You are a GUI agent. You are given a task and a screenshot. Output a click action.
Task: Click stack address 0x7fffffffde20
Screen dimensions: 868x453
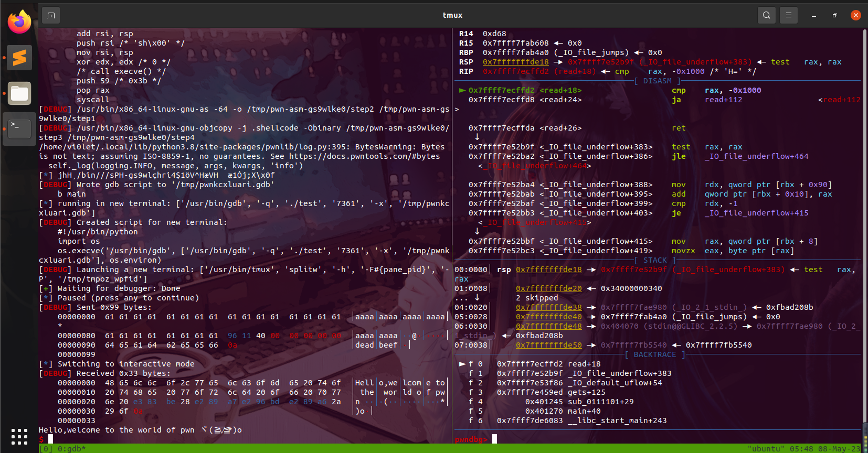[548, 288]
